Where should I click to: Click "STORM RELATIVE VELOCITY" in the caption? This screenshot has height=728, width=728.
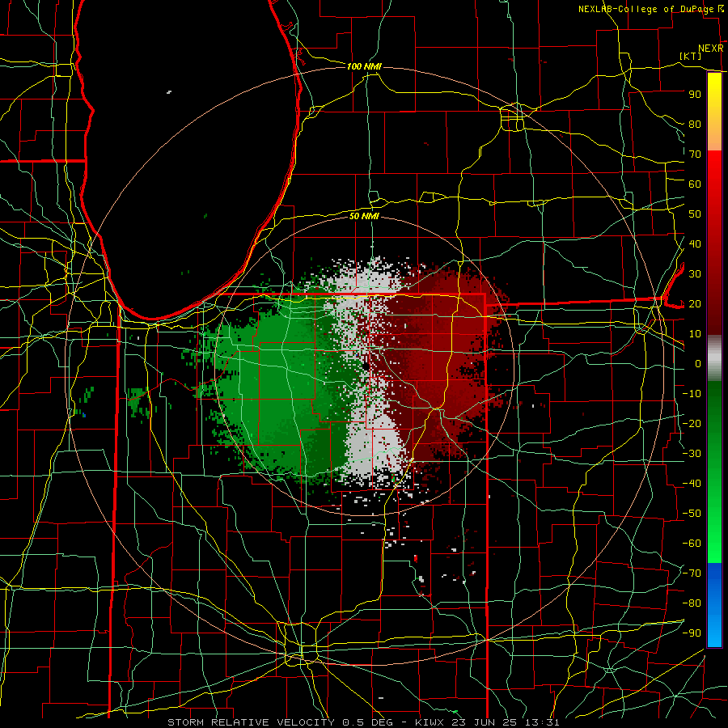point(250,722)
